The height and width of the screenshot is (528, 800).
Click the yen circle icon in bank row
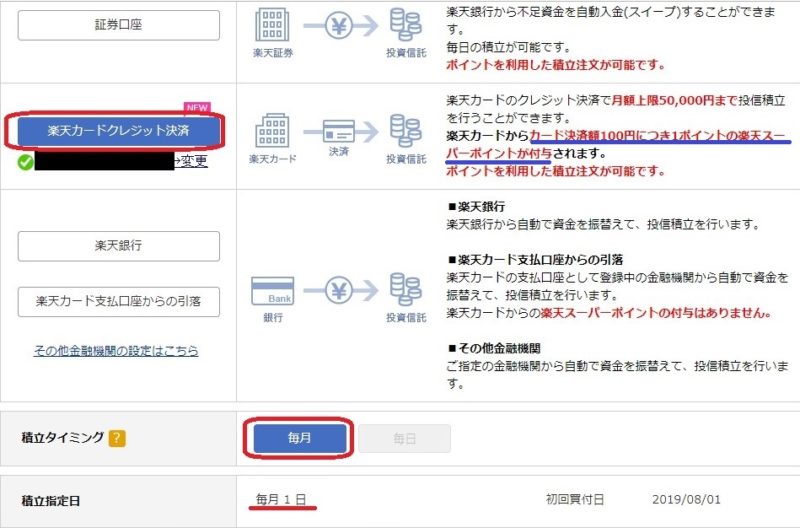pyautogui.click(x=339, y=290)
